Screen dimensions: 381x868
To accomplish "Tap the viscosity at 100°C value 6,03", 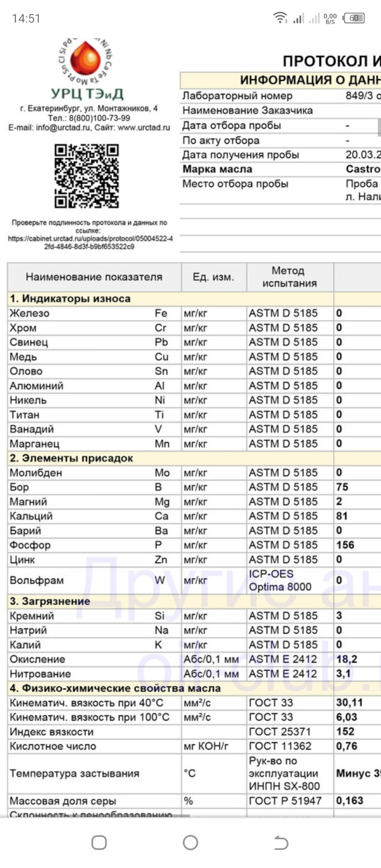I will pyautogui.click(x=347, y=717).
